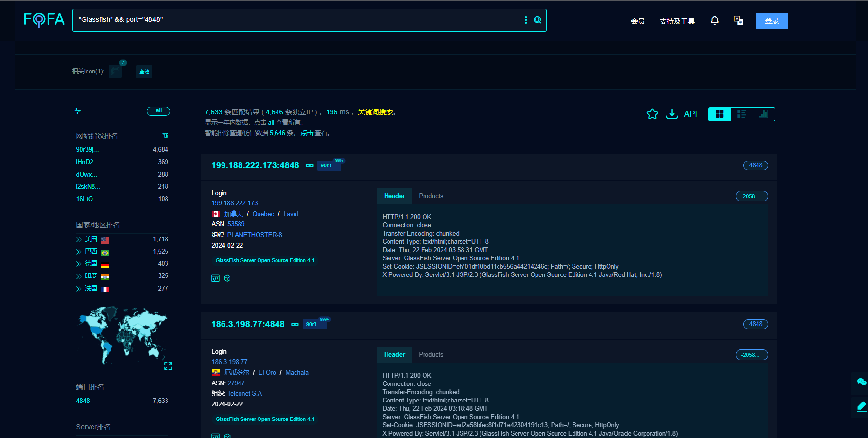Click ASN 53589 link

(236, 224)
